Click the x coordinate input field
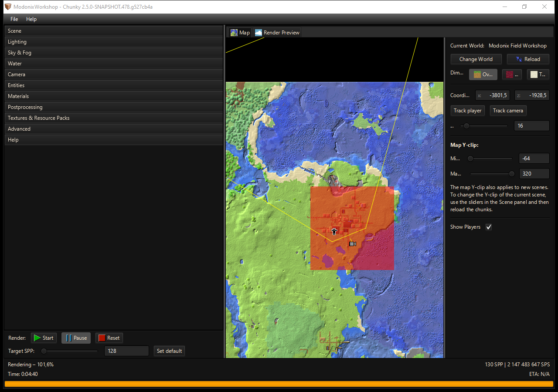This screenshot has height=392, width=558. pos(493,95)
